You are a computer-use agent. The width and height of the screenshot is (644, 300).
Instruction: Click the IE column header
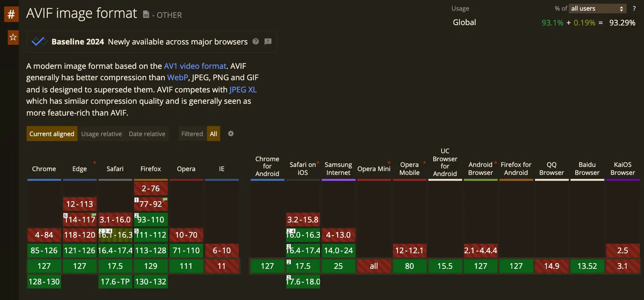coord(222,169)
